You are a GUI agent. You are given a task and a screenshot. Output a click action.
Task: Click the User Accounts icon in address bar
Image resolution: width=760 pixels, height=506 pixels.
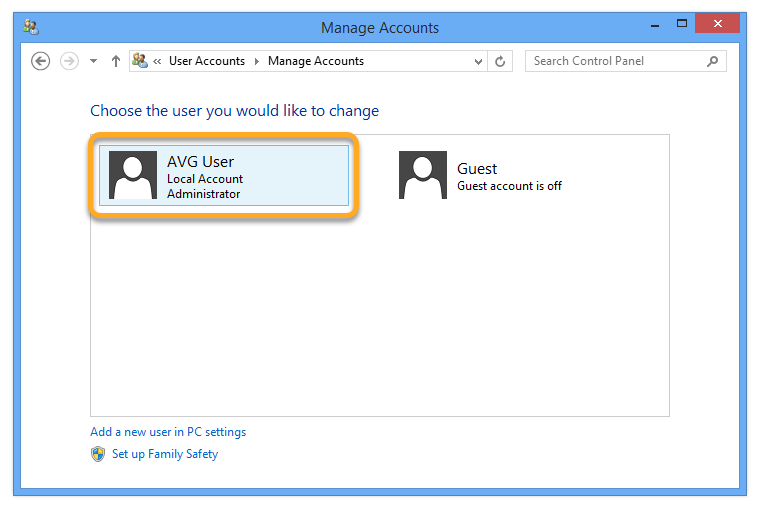point(140,61)
